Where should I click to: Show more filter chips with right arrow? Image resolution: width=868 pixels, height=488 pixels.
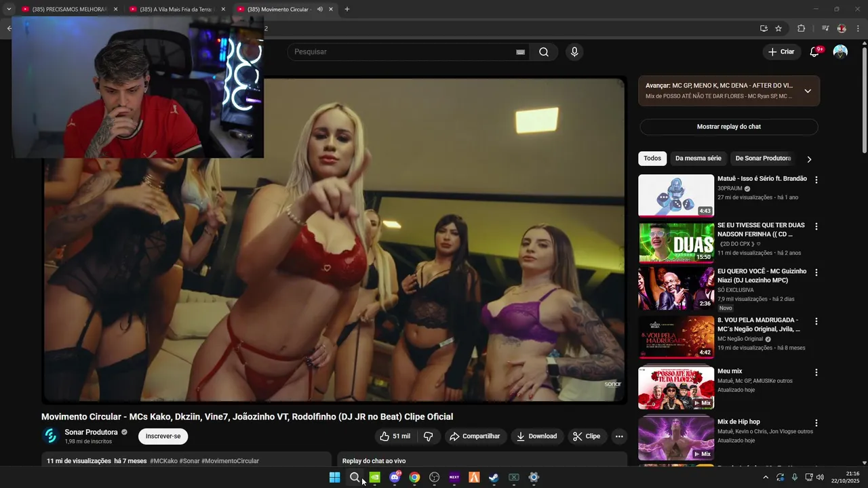click(809, 159)
